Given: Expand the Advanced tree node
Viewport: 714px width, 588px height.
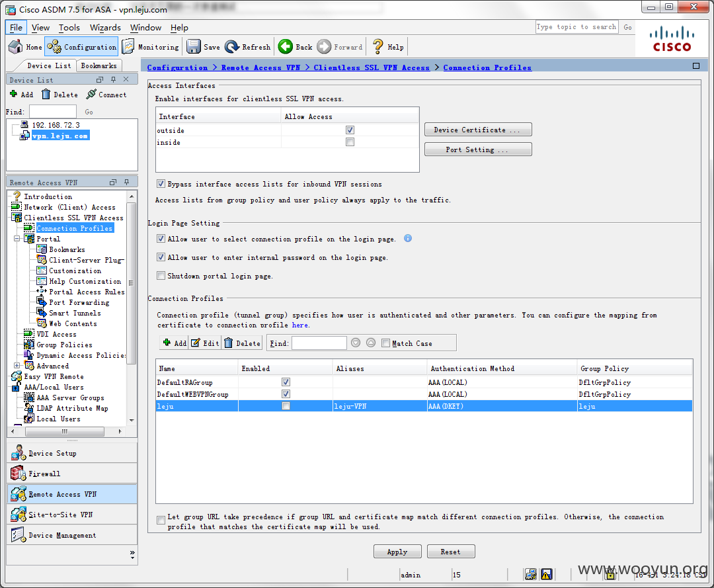Looking at the screenshot, I should (17, 365).
